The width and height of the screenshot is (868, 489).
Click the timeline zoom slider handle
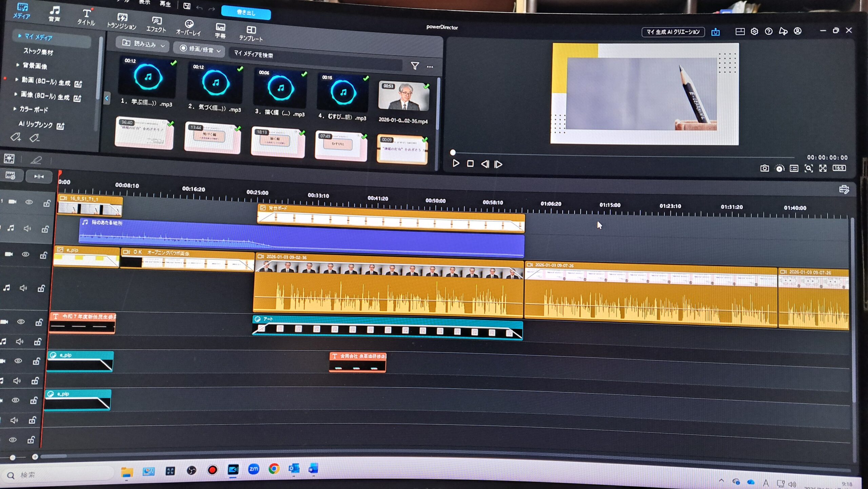pos(13,457)
